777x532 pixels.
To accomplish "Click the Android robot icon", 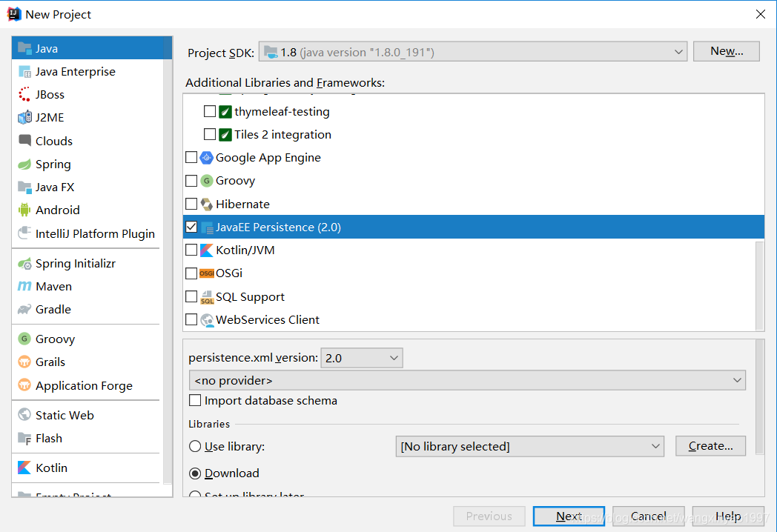I will 24,210.
